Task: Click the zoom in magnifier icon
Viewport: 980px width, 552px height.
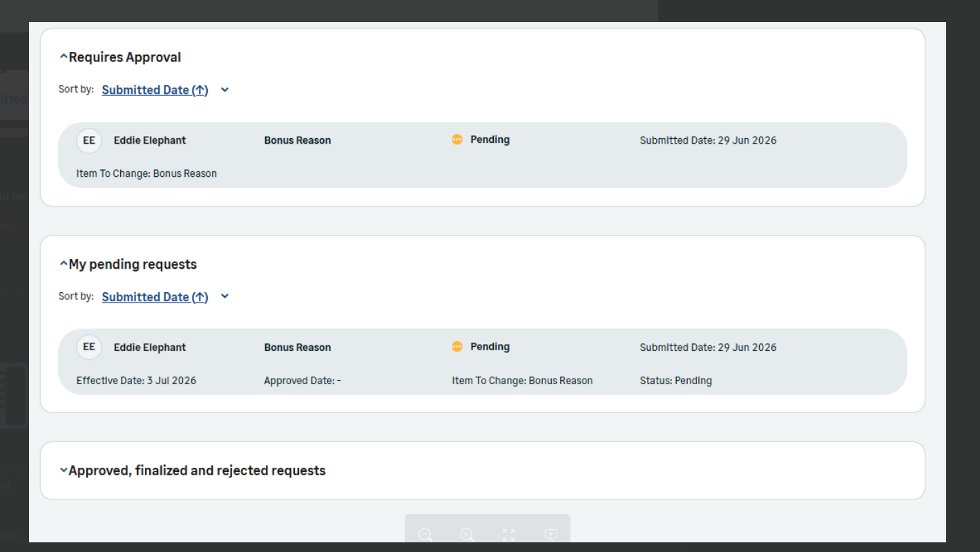Action: (467, 535)
